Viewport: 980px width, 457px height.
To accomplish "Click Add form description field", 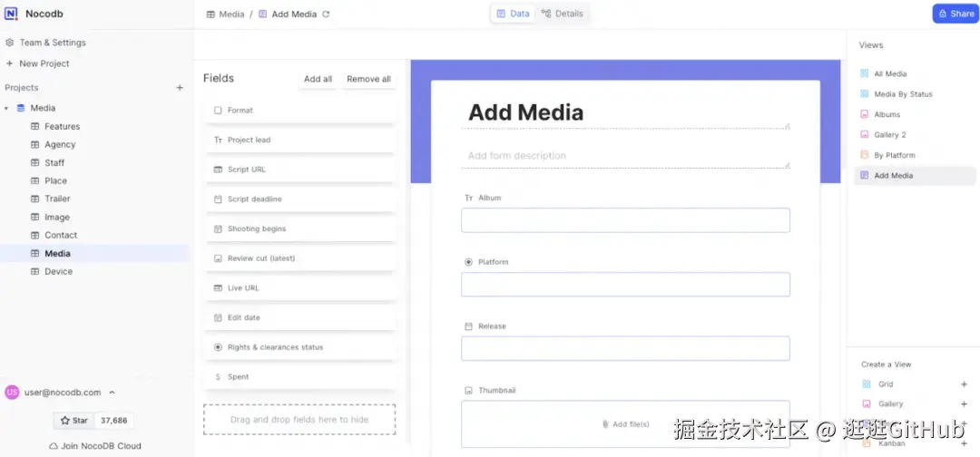I will coord(625,156).
